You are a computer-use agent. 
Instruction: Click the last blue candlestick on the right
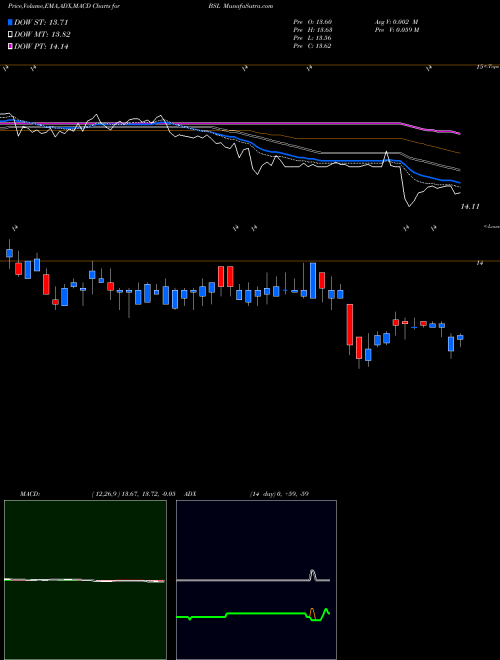pyautogui.click(x=460, y=338)
